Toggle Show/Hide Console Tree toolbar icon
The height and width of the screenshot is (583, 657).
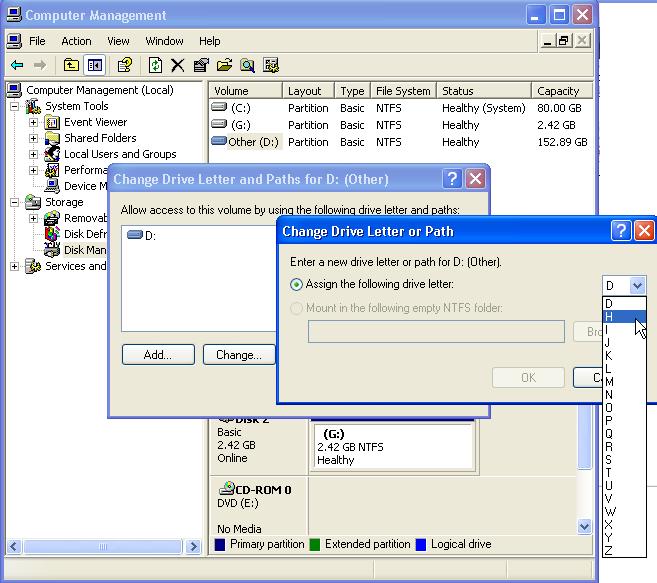point(95,65)
